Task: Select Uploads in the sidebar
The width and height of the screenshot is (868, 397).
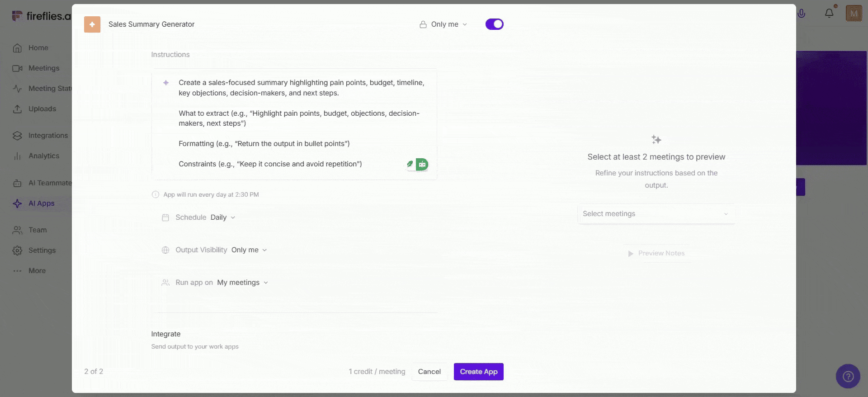Action: tap(42, 109)
